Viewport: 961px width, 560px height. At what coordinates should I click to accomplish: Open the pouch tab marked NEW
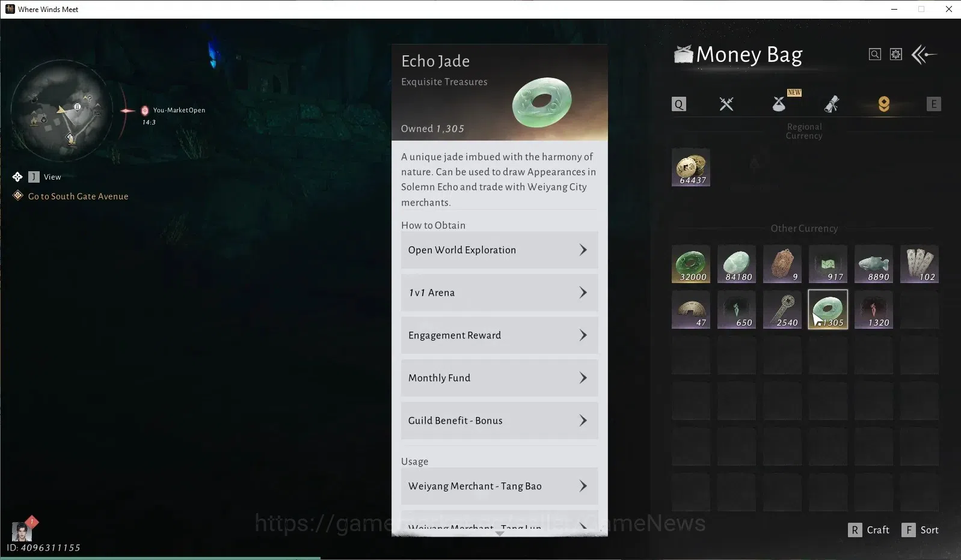click(x=779, y=104)
